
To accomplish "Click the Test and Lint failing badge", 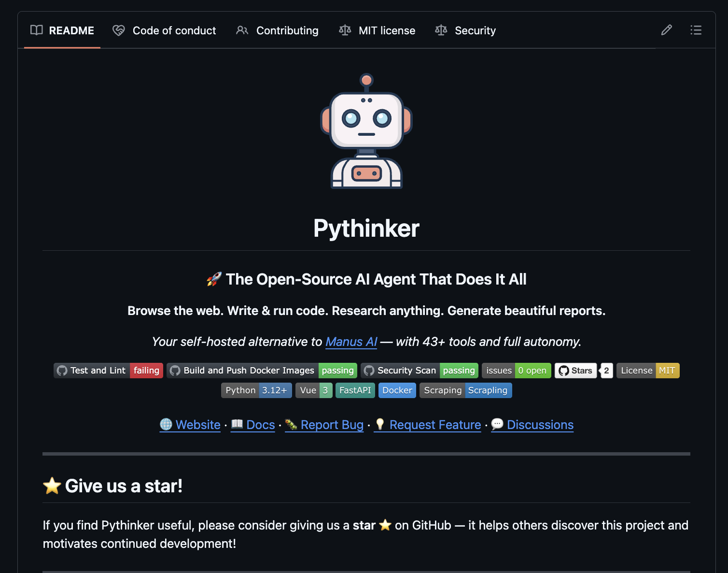I will 108,371.
